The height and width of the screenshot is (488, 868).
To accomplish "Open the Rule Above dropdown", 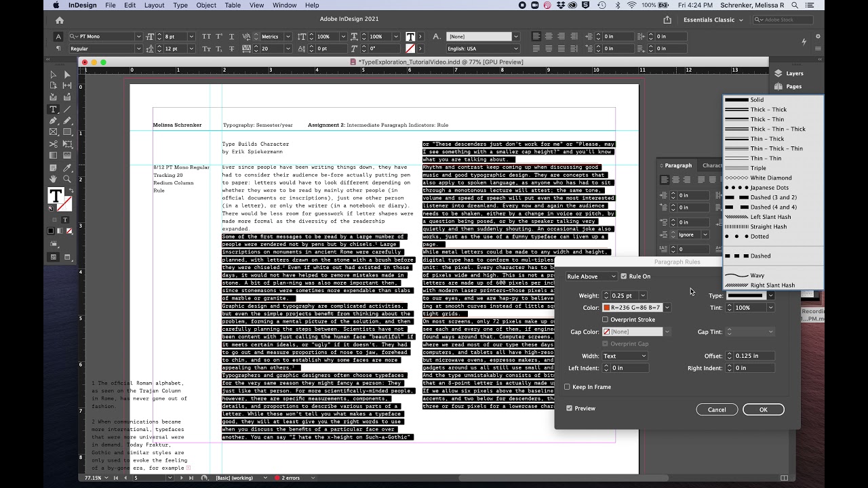I will pos(591,277).
